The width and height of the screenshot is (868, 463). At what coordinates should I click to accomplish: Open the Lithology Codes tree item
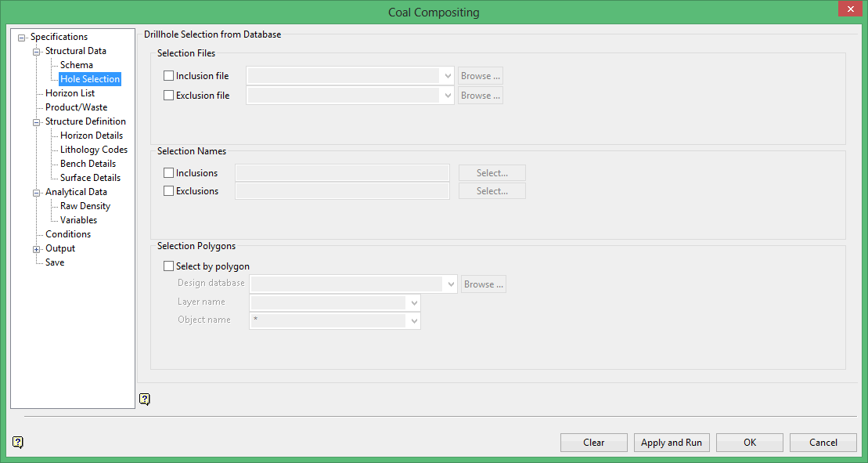tap(93, 150)
